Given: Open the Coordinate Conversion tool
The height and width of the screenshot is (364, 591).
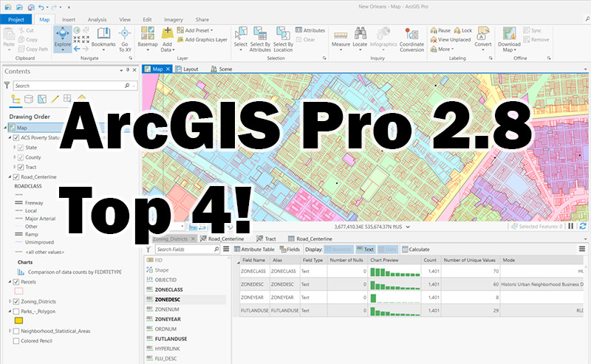Looking at the screenshot, I should (x=411, y=39).
